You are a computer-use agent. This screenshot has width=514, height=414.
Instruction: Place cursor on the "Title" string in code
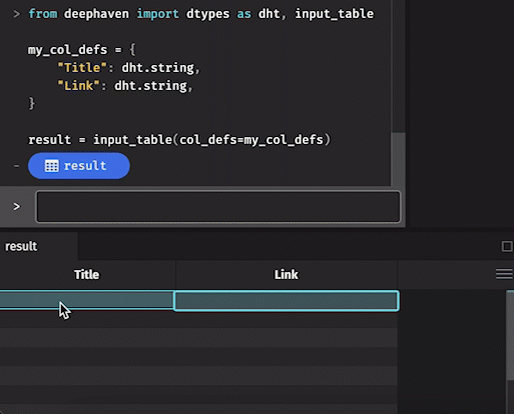tap(82, 68)
